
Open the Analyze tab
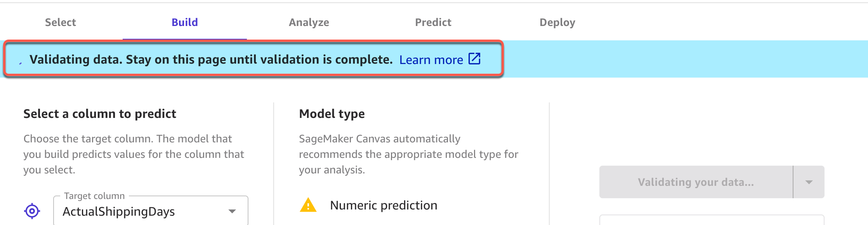pos(309,22)
